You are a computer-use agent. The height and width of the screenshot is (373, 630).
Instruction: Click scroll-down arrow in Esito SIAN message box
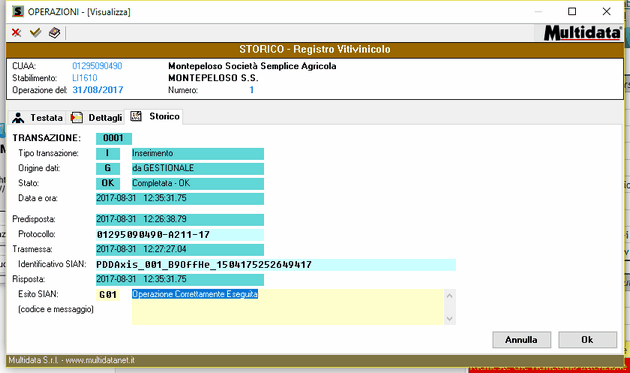click(450, 319)
